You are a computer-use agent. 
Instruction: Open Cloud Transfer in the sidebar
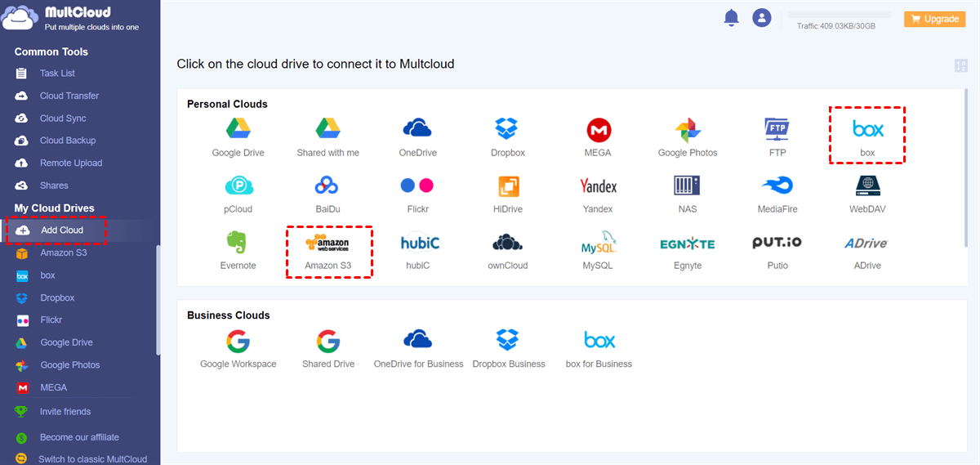pyautogui.click(x=69, y=96)
